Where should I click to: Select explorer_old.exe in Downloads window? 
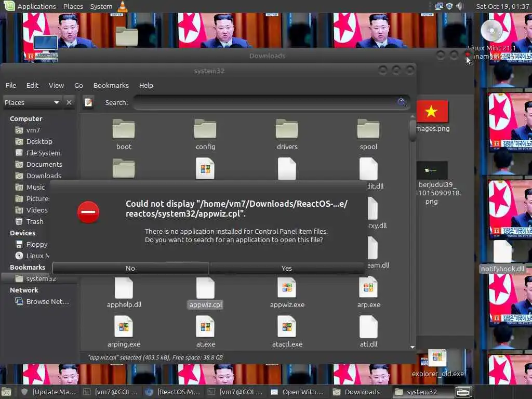(x=437, y=363)
